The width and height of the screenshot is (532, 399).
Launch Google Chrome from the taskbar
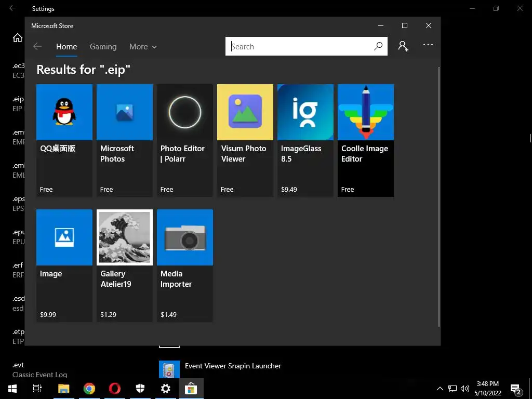point(89,389)
